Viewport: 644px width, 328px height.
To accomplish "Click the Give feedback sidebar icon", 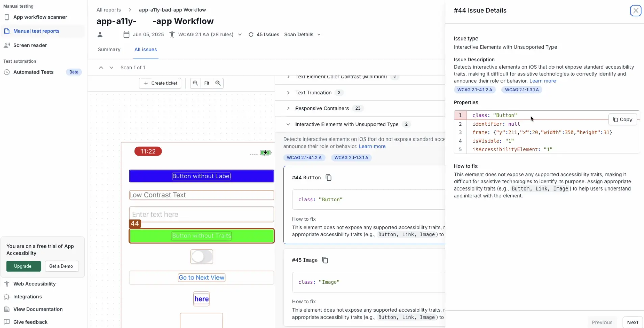I will [x=7, y=322].
